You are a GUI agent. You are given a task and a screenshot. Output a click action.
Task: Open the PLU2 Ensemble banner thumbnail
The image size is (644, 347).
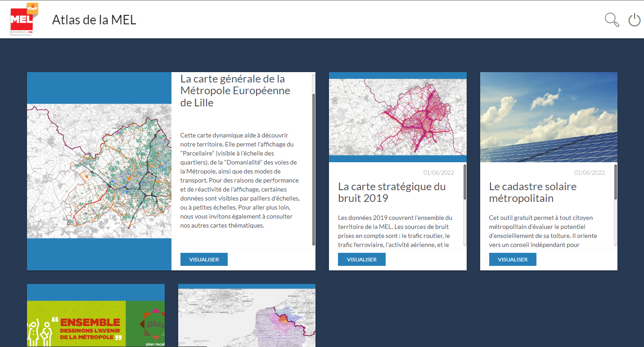click(96, 315)
